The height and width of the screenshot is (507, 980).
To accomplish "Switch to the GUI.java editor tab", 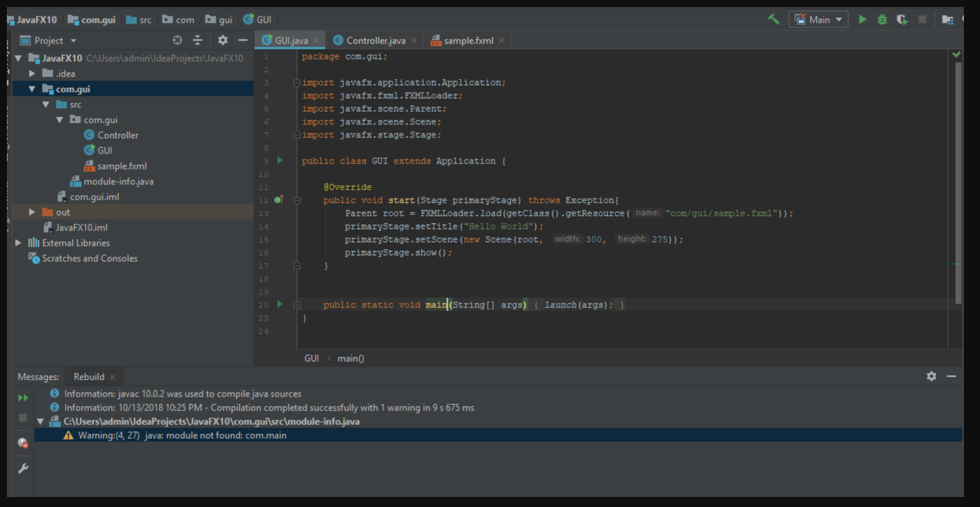I will point(290,40).
